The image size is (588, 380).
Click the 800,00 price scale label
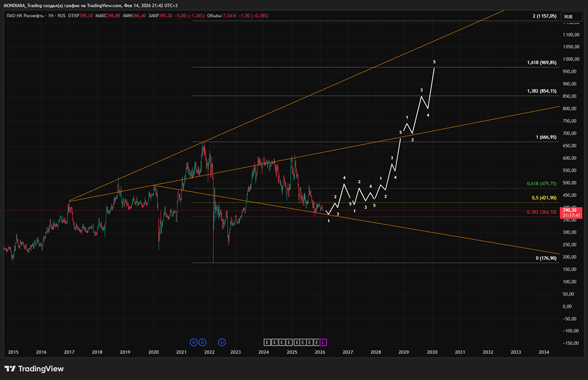(571, 109)
